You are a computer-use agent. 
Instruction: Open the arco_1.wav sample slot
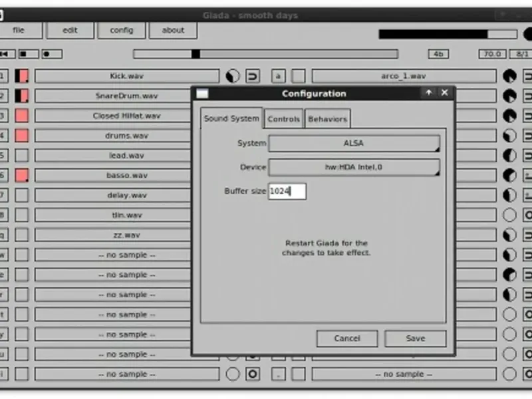(404, 76)
